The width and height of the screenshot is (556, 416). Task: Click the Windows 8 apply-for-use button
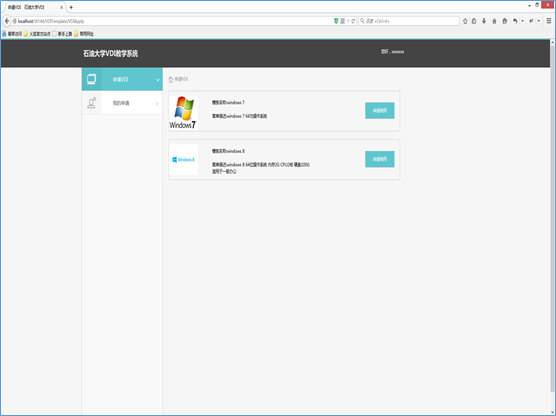point(380,159)
